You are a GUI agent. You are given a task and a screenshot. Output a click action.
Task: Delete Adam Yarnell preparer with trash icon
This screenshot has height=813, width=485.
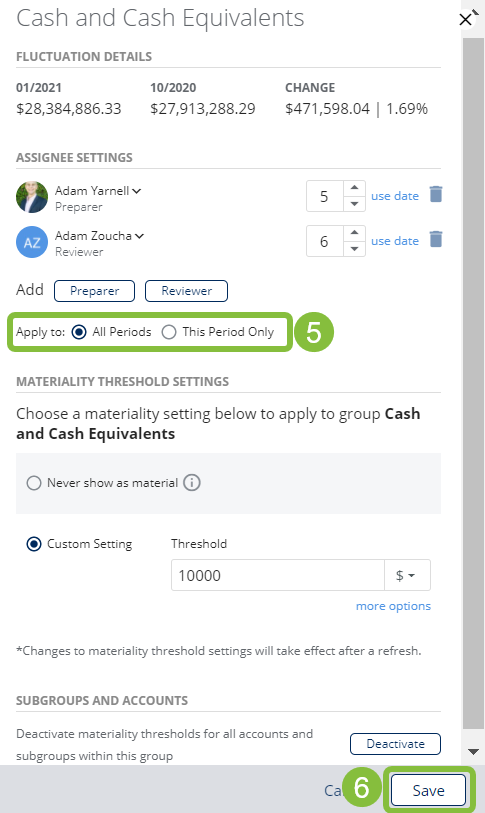(x=436, y=194)
